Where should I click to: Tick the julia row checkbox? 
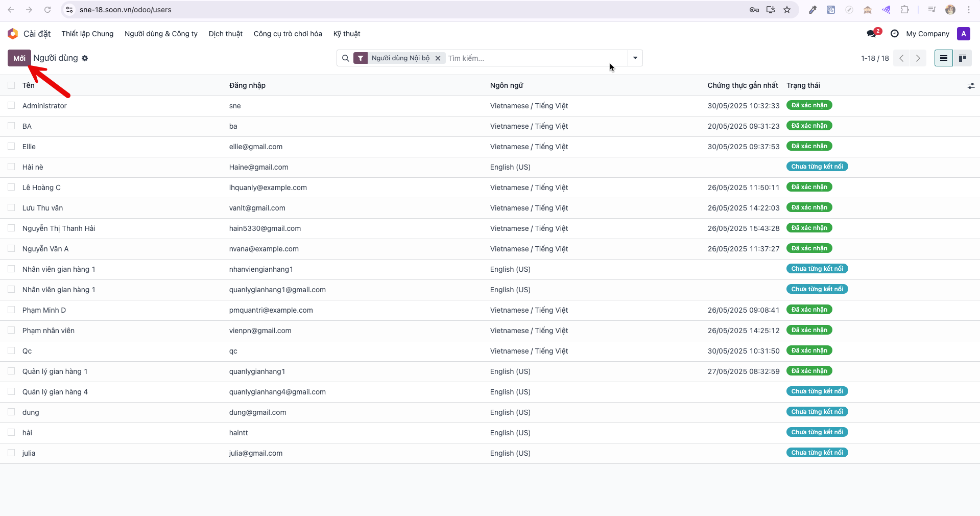point(11,453)
